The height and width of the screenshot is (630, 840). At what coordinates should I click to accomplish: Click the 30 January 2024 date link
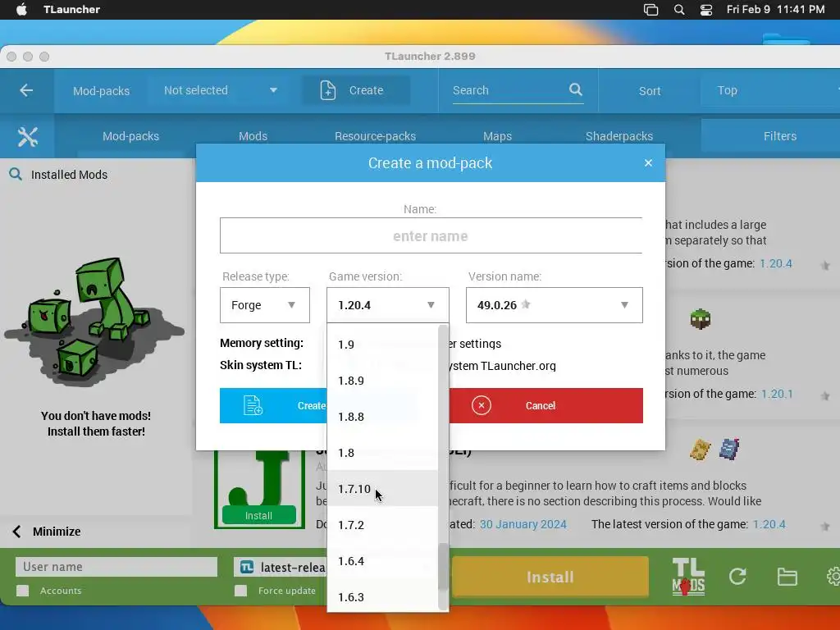523,524
